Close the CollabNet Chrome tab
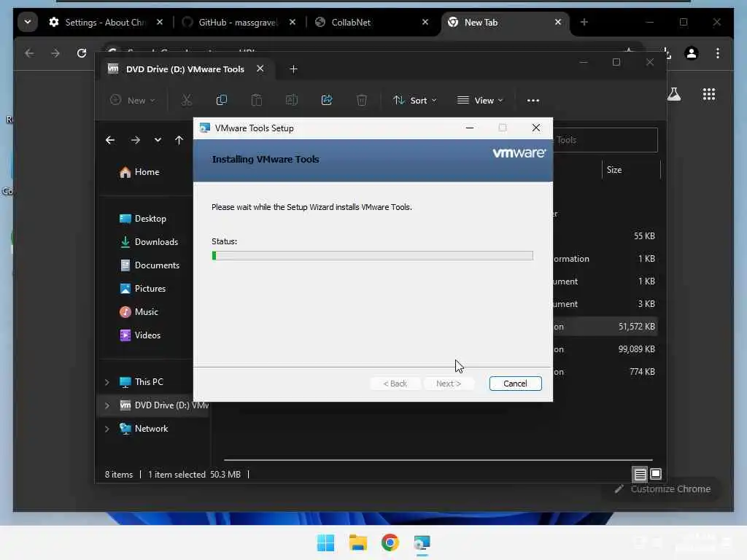Viewport: 747px width, 560px height. pos(425,22)
